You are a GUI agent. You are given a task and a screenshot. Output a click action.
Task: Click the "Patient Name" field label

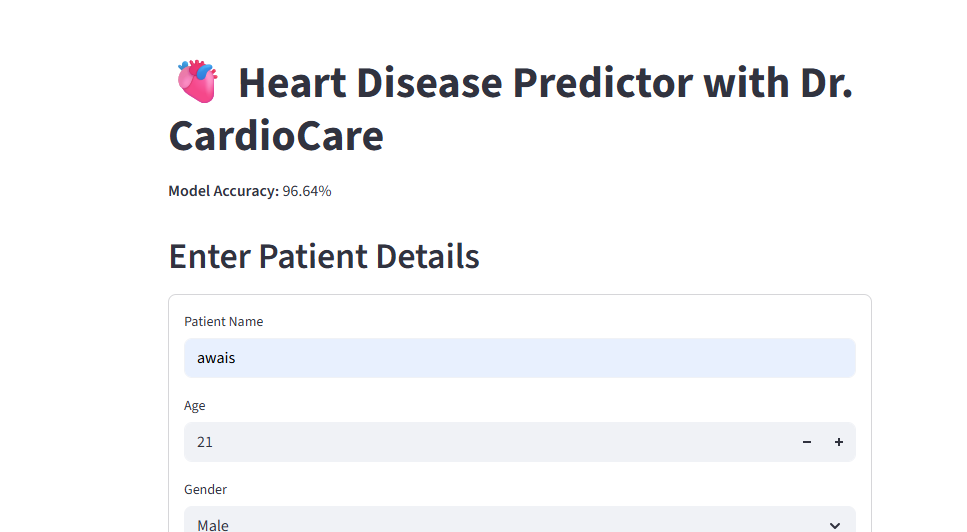click(x=224, y=322)
